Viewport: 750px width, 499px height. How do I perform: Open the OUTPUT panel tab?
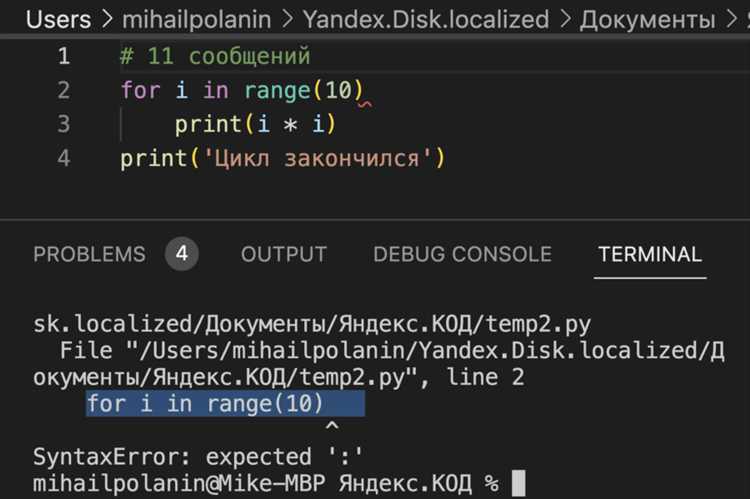(x=284, y=254)
